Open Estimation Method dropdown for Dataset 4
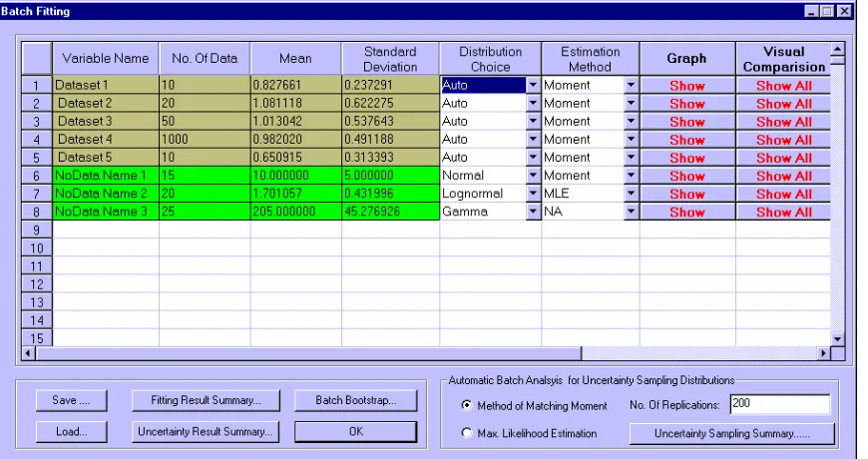 (x=632, y=139)
